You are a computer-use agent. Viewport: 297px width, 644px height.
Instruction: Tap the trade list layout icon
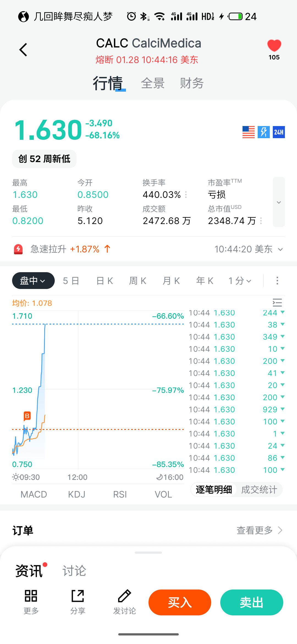[277, 302]
